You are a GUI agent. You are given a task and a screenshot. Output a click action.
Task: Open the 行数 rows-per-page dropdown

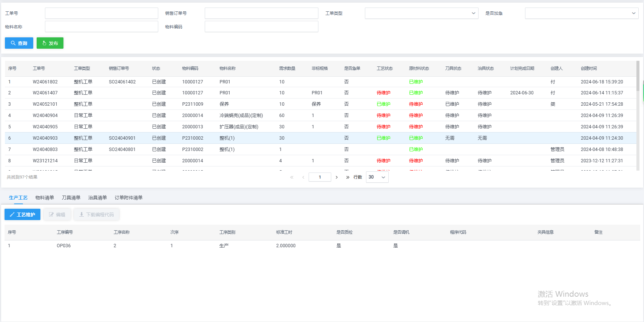click(377, 177)
